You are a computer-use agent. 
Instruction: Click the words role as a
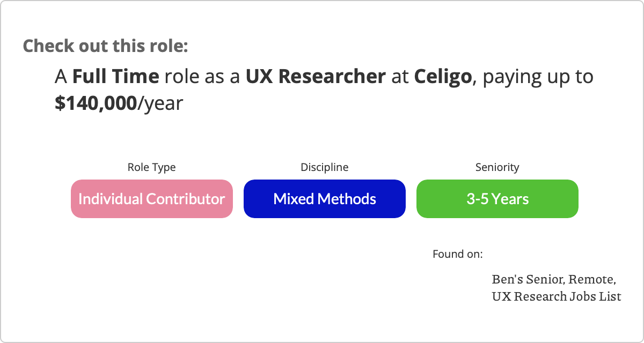(202, 77)
